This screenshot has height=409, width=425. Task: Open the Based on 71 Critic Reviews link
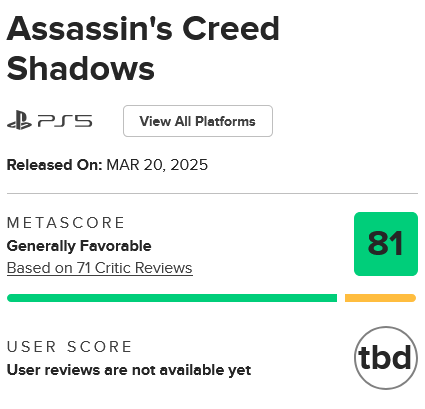[100, 268]
